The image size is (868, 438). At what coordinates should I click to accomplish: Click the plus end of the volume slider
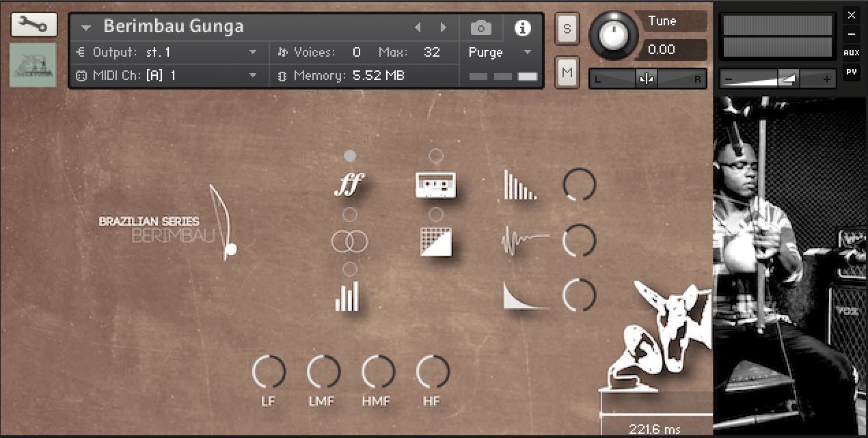[x=827, y=80]
